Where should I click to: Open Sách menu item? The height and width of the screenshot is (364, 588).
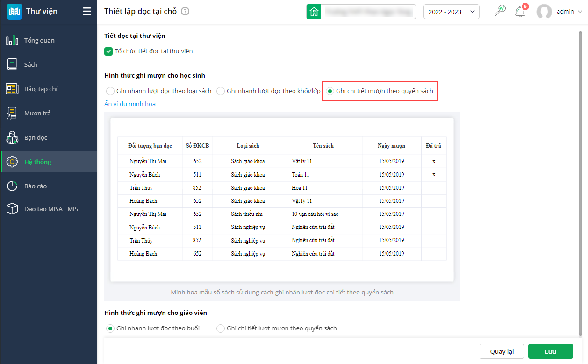(x=49, y=64)
